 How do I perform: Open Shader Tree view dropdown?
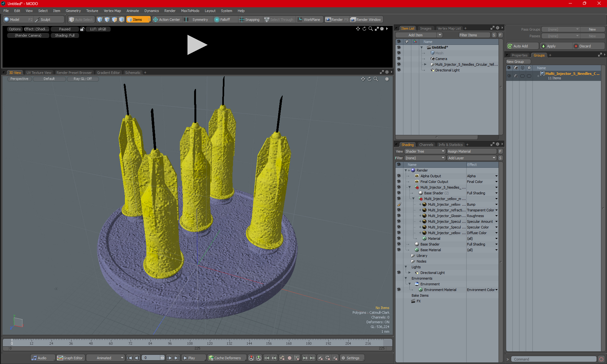425,151
